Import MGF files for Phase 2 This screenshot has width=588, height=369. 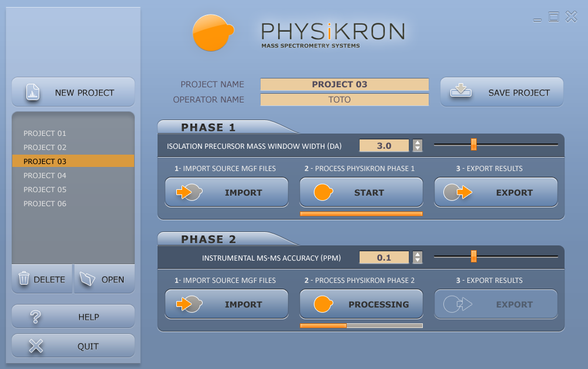227,304
